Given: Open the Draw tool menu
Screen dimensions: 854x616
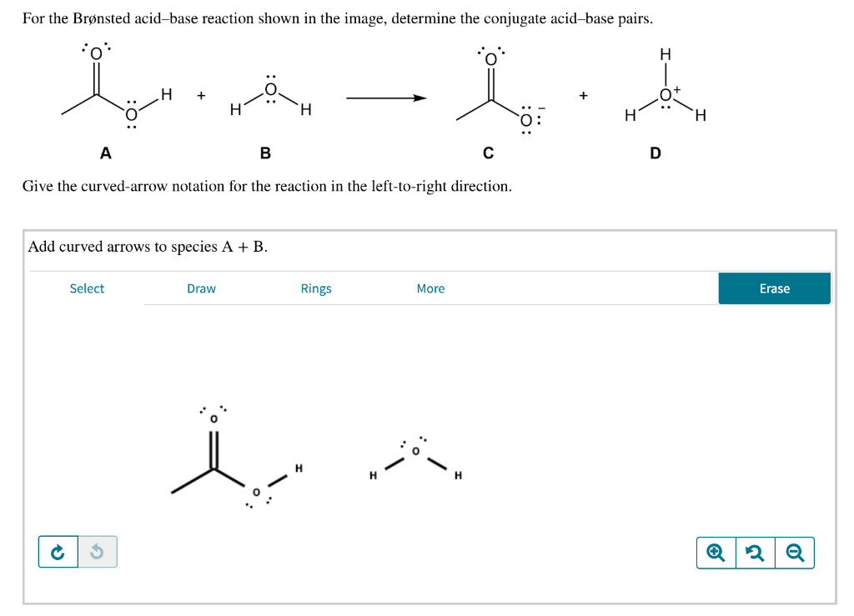Looking at the screenshot, I should [x=200, y=288].
